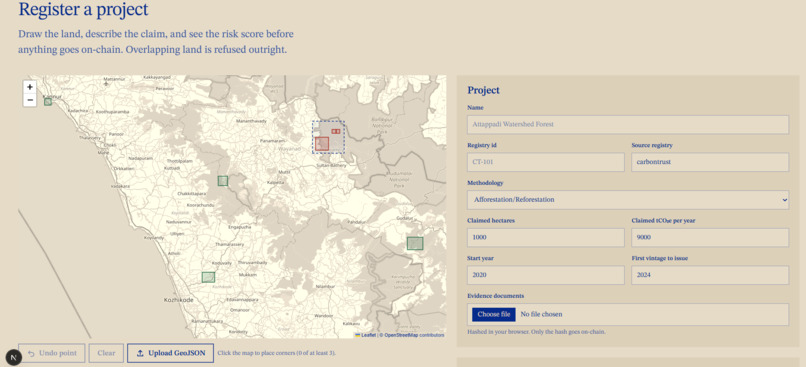
Task: Upload a GeoJSON file
Action: coord(170,353)
